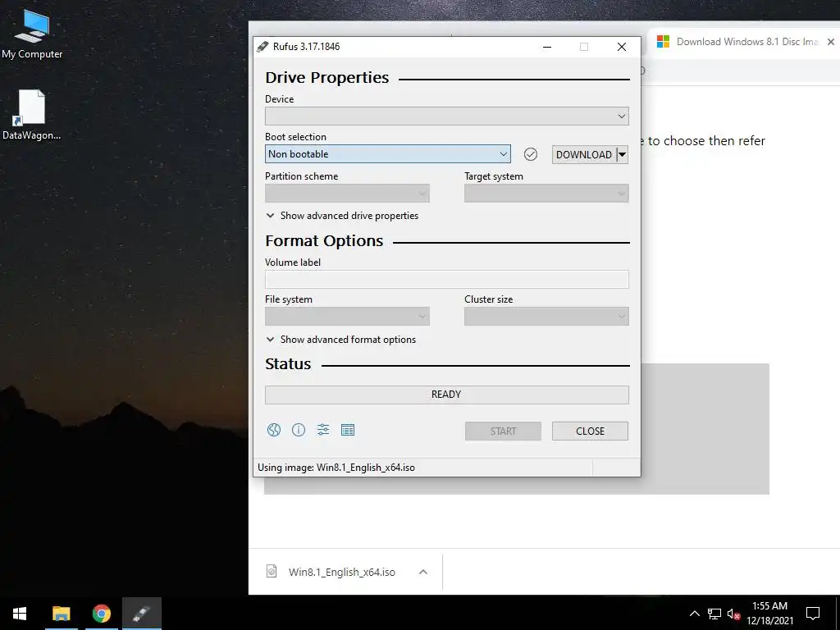Click the Microsoft logo on the tab

click(x=663, y=42)
